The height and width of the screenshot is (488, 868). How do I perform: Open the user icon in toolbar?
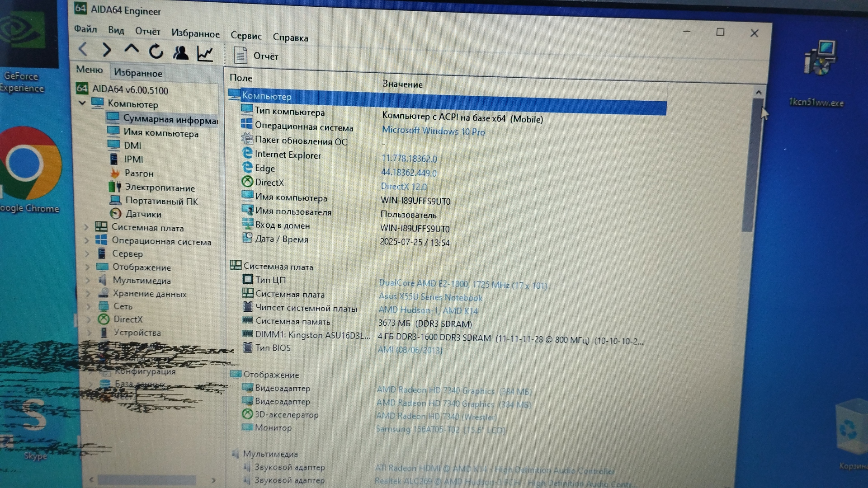click(x=180, y=53)
